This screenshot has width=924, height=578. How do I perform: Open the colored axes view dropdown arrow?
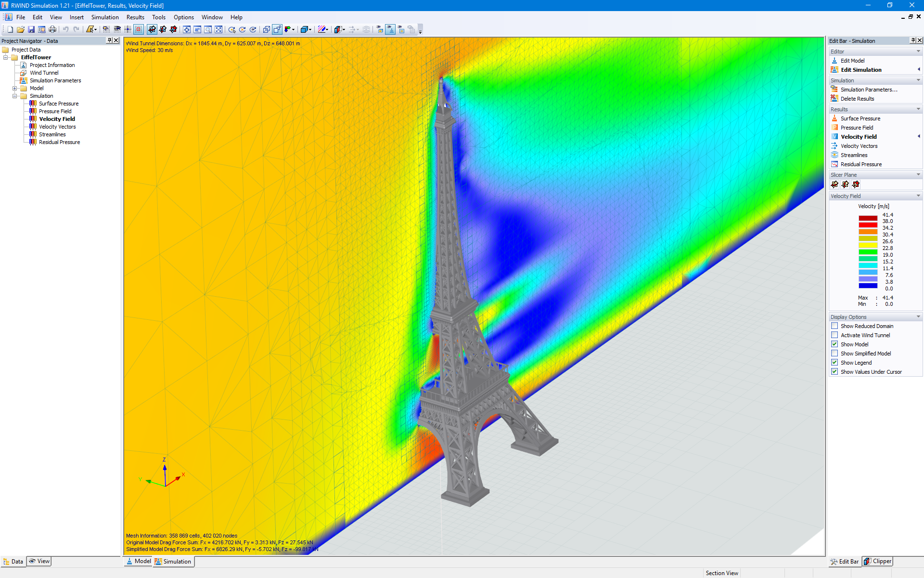click(x=293, y=29)
